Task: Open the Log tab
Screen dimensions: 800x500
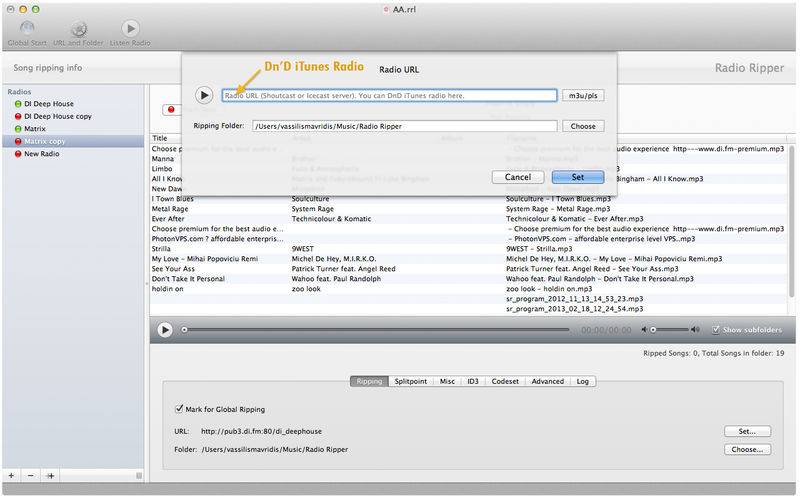Action: coord(583,381)
